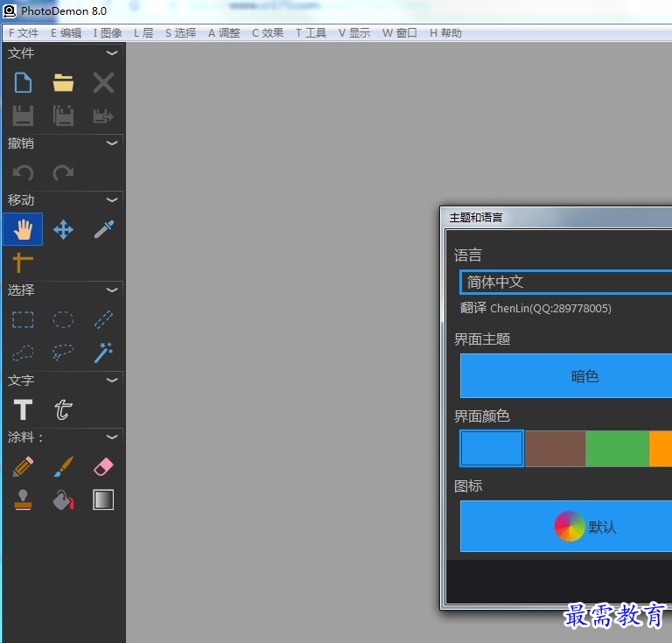Screen dimensions: 672x643
Task: Pick the blue interface color swatch
Action: [x=492, y=448]
